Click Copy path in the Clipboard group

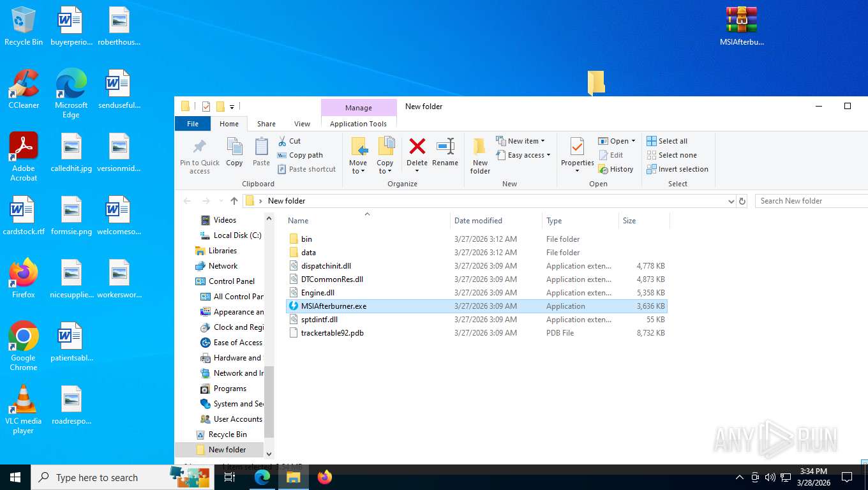pyautogui.click(x=300, y=155)
